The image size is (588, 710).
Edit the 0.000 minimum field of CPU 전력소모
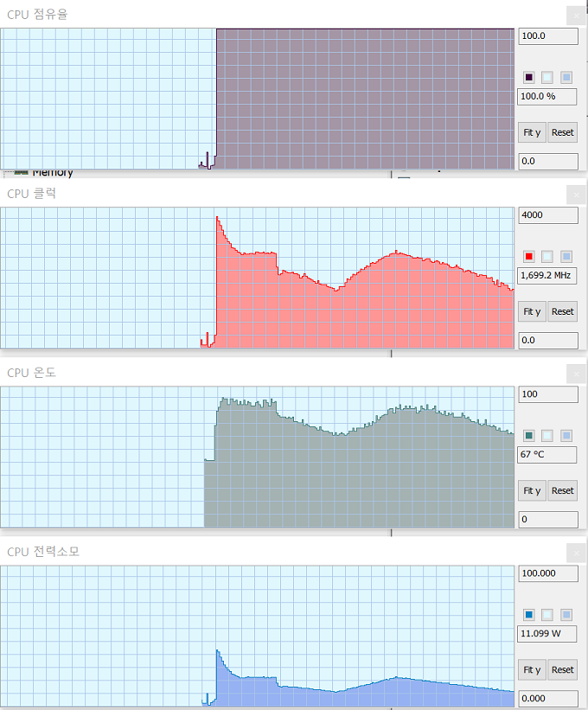coord(548,699)
